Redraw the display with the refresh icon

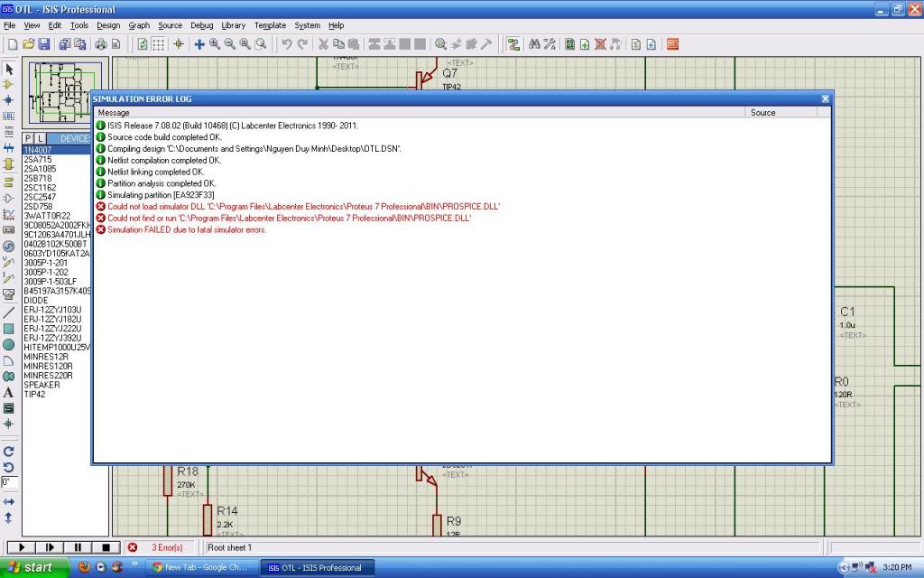(x=142, y=44)
